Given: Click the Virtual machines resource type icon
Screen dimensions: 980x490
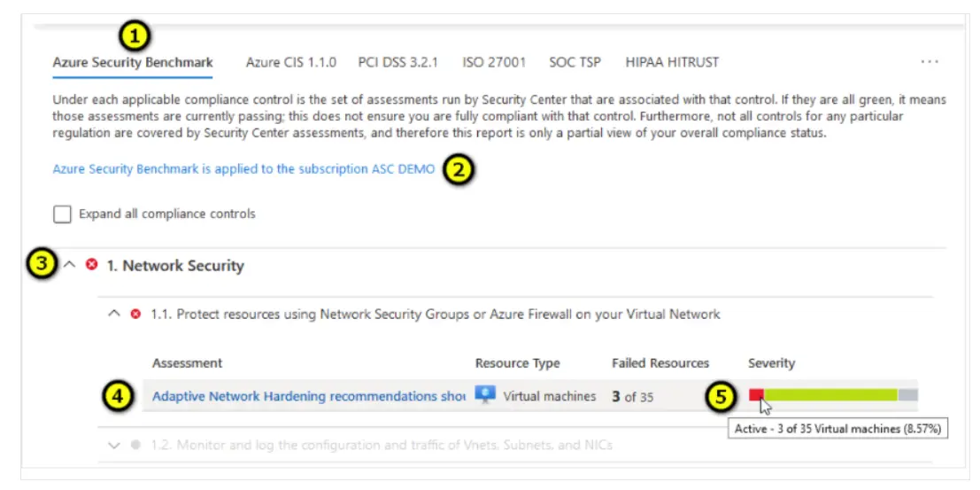Looking at the screenshot, I should pyautogui.click(x=485, y=395).
